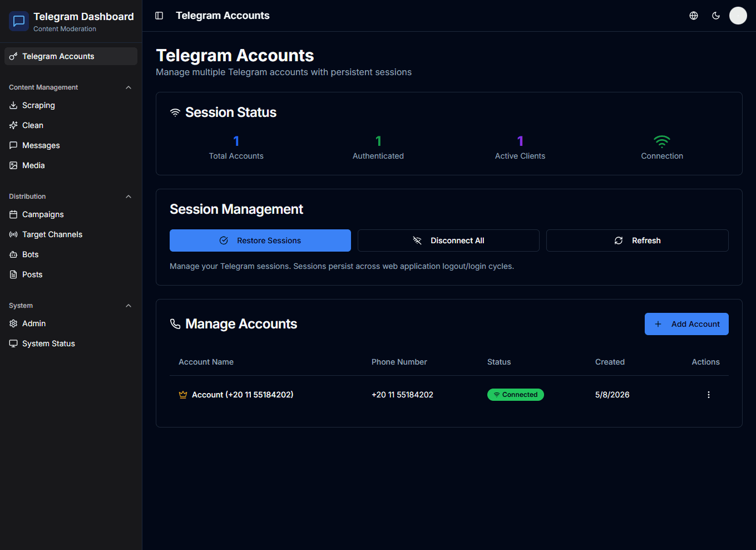This screenshot has width=756, height=550.
Task: Click the Disconnect All button
Action: (x=448, y=240)
